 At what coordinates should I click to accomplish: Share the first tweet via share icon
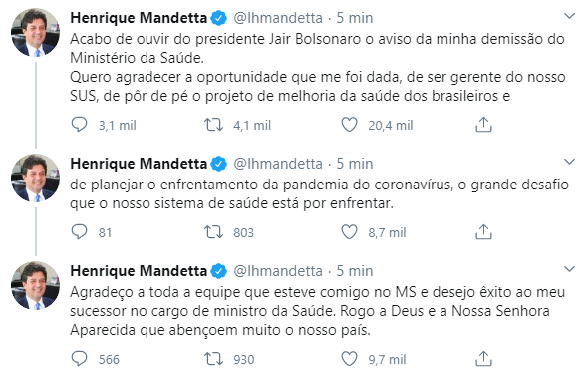click(483, 125)
